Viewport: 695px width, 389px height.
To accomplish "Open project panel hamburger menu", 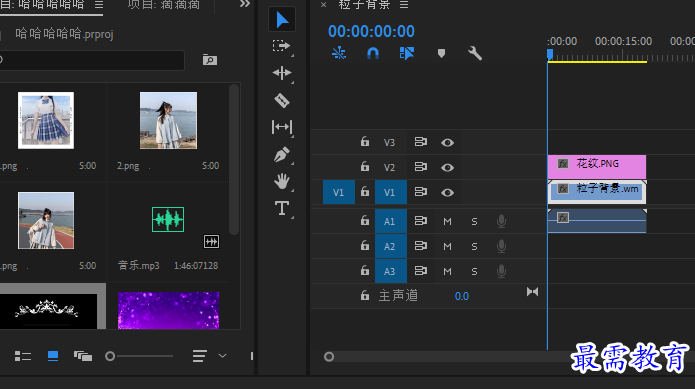I will coord(99,4).
